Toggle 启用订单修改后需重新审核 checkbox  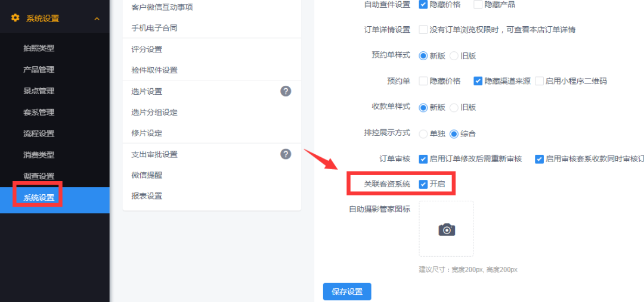423,159
